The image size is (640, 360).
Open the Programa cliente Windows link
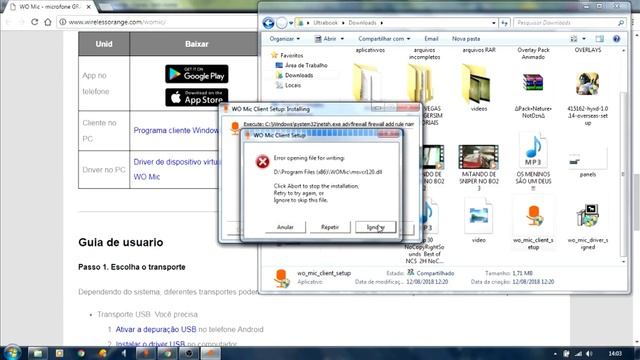pos(176,131)
